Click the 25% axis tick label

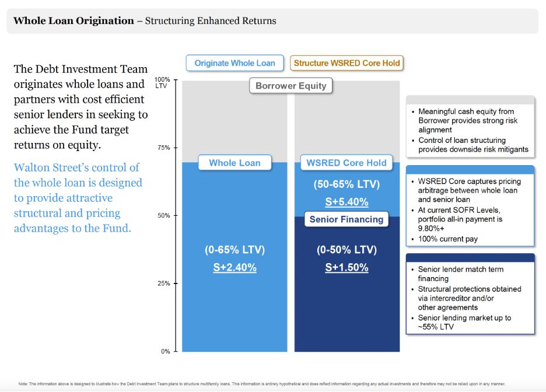click(163, 283)
